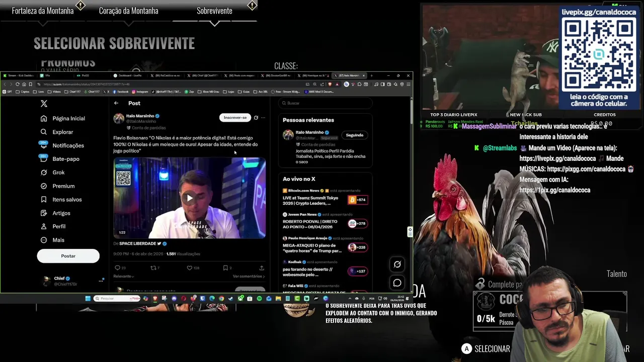Viewport: 644px width, 362px height.
Task: Select Fortaleza da Montanha game tab
Action: [x=43, y=11]
